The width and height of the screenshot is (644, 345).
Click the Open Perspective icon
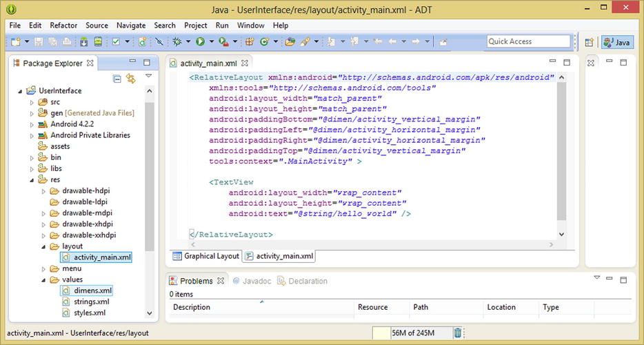click(589, 42)
